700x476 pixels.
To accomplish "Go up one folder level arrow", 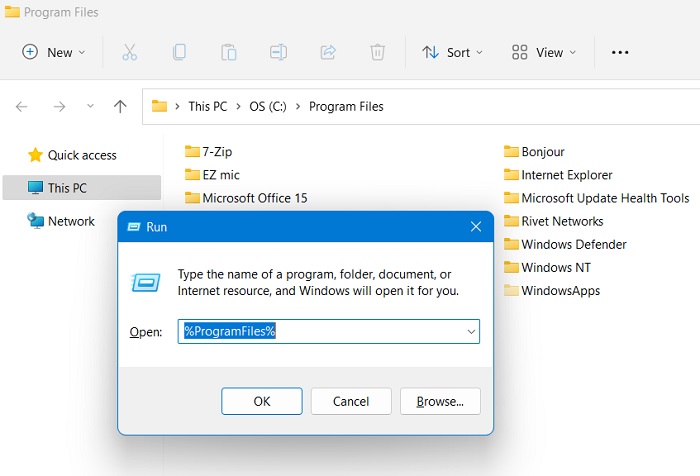I will pos(120,106).
